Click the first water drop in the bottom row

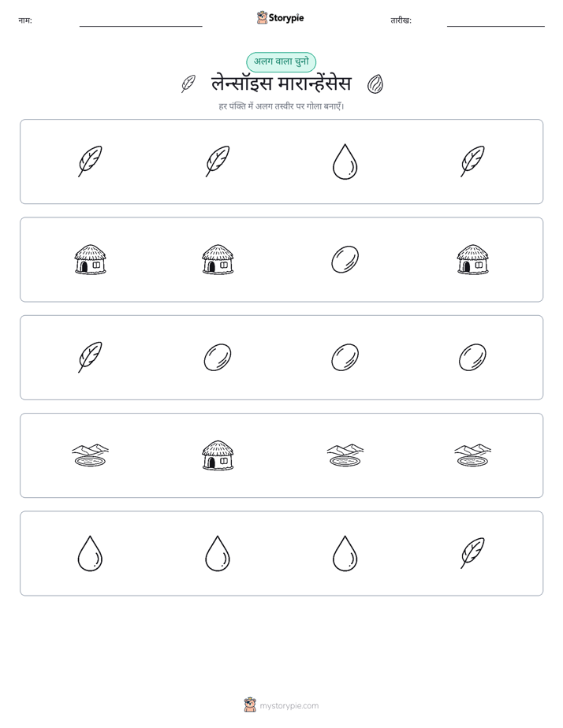pyautogui.click(x=90, y=553)
